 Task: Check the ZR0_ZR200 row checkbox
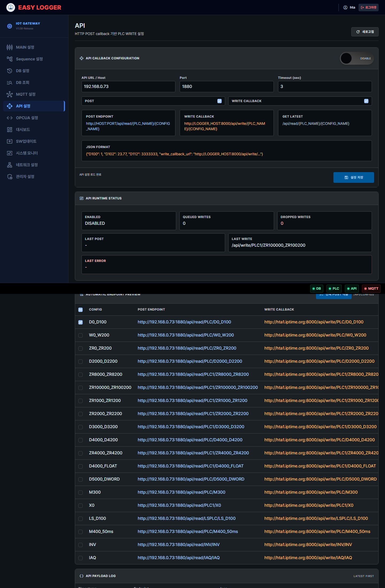tap(80, 349)
